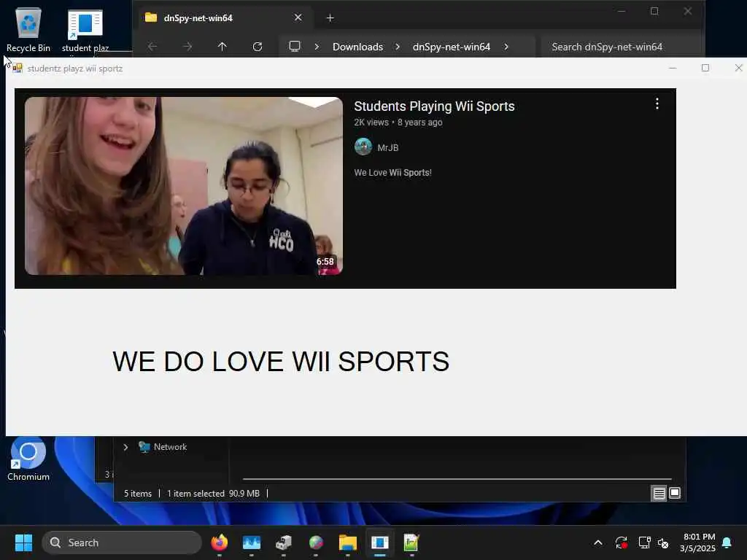Click the MrJB channel name
The height and width of the screenshot is (560, 747).
click(x=387, y=147)
